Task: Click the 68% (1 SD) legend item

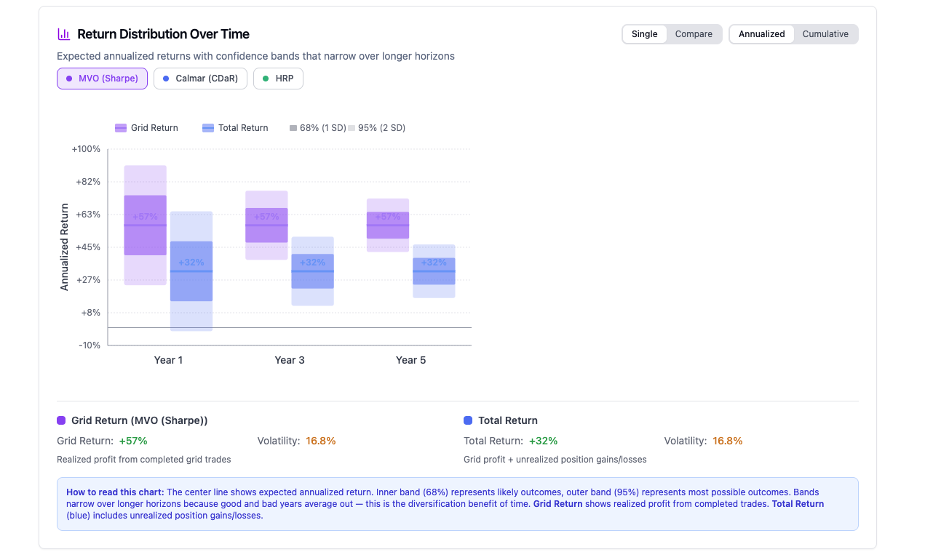Action: (318, 128)
